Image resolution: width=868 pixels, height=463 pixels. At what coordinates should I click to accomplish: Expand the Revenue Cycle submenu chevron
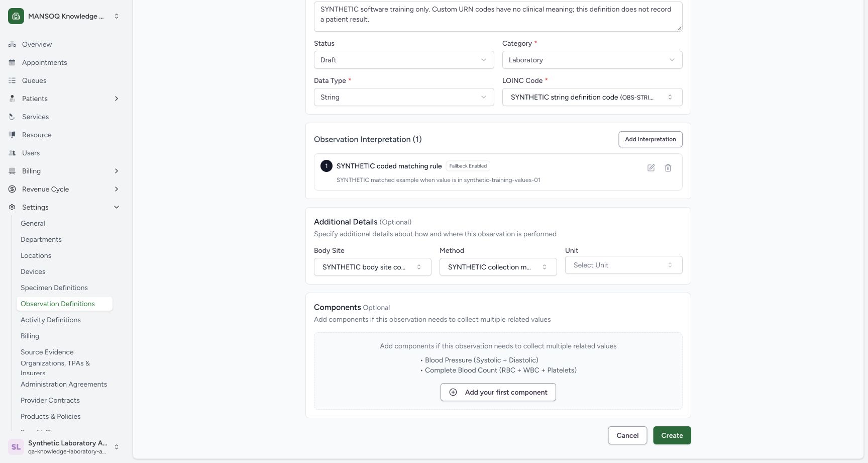[117, 189]
